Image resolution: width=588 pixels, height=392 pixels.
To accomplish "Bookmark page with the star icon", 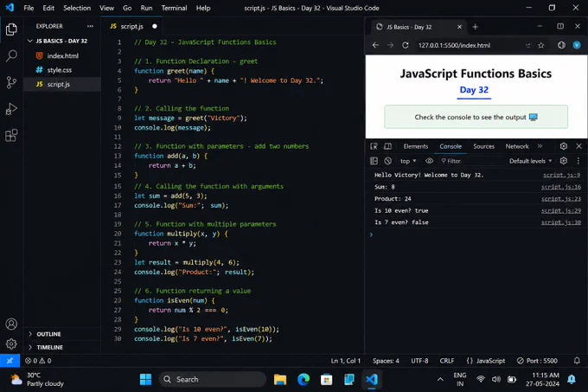I will pos(540,45).
